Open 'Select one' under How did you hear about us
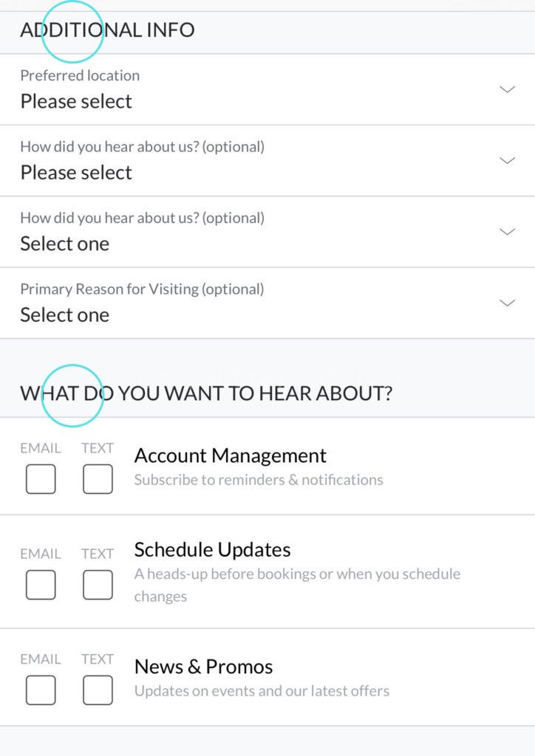The width and height of the screenshot is (535, 756). pyautogui.click(x=65, y=244)
